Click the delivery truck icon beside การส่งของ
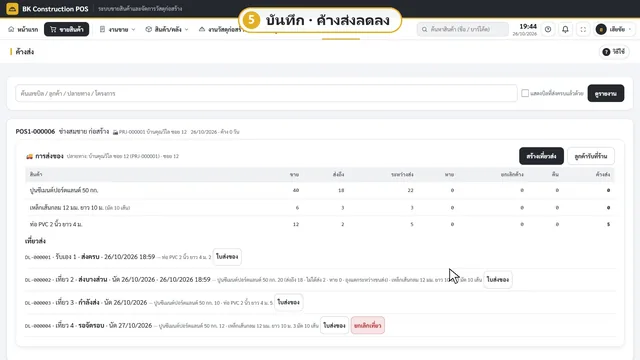Screen dimensions: 640x360 point(29,156)
